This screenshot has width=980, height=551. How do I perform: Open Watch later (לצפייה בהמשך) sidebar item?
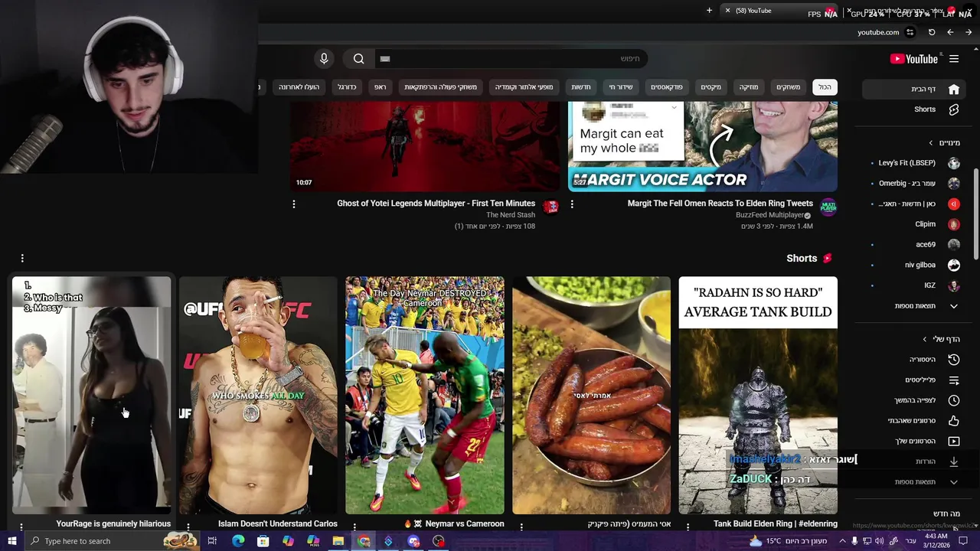tap(914, 400)
